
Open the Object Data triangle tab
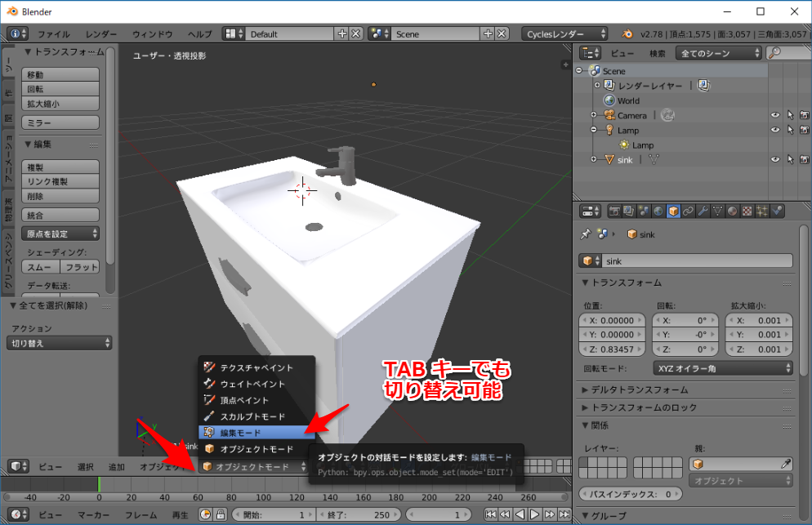point(718,211)
